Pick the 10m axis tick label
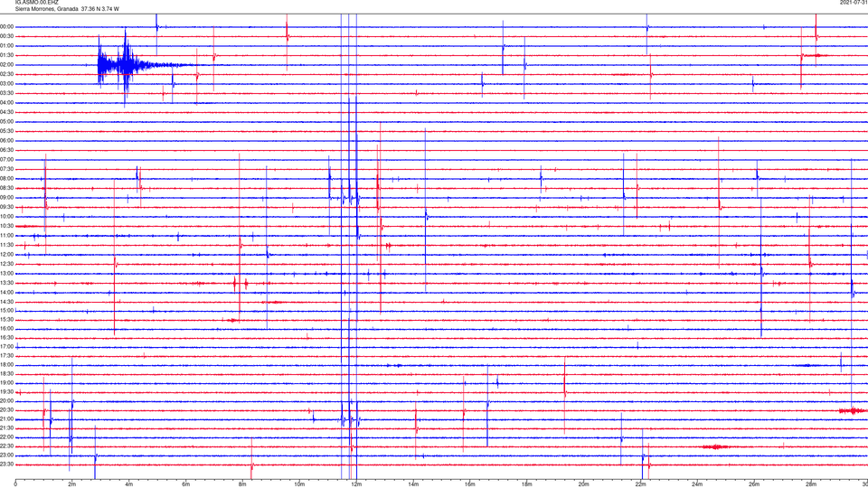The height and width of the screenshot is (488, 868). [x=299, y=484]
